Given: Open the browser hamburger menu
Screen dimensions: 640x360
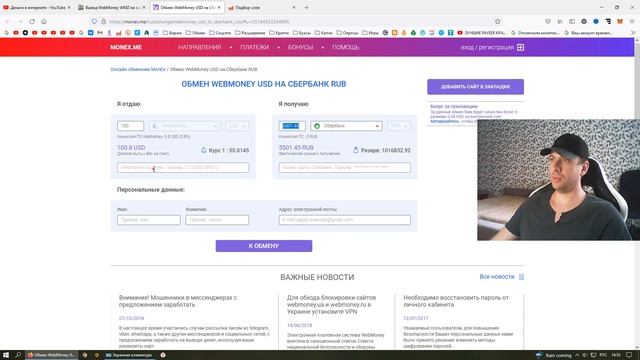Looking at the screenshot, I should 632,21.
